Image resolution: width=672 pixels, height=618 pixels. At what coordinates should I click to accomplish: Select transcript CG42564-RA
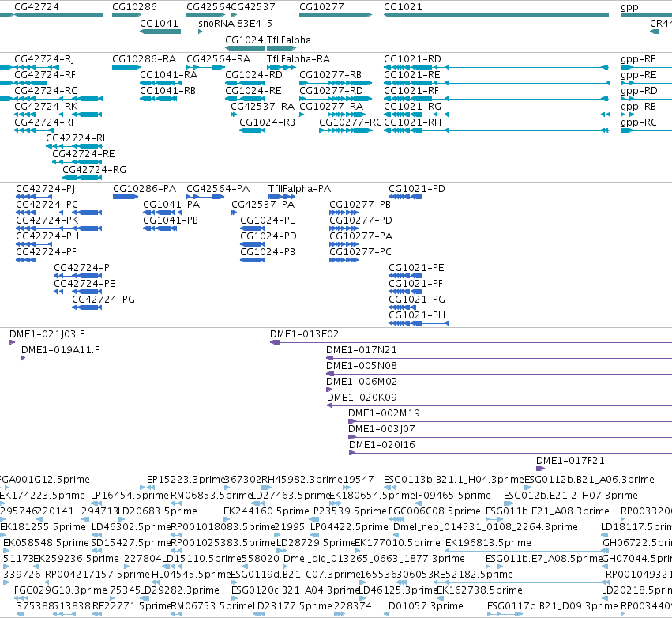click(218, 59)
